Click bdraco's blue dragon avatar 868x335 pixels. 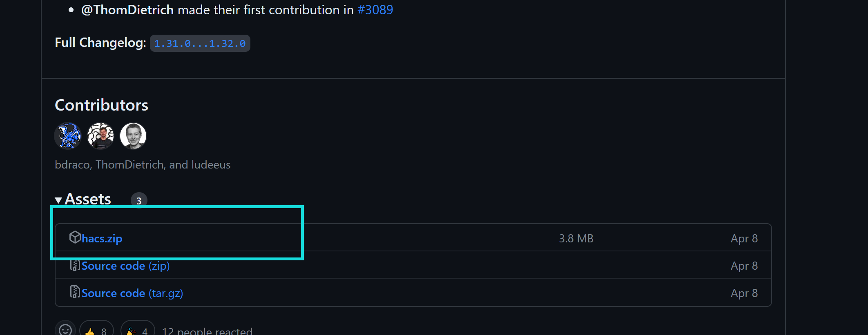click(x=68, y=136)
